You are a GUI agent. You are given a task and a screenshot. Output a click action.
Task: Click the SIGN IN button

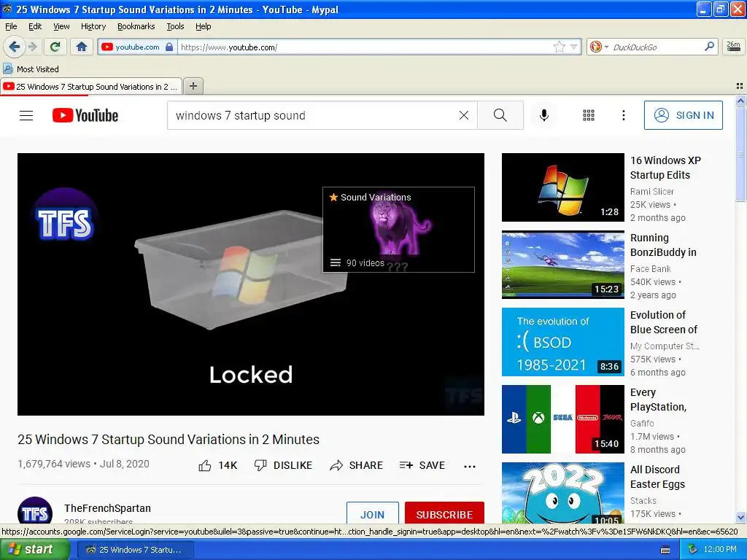click(683, 115)
